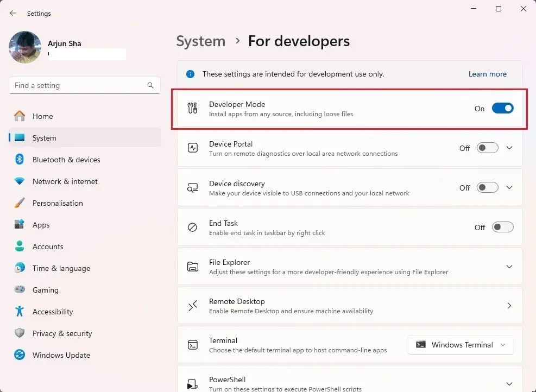Click the Gaming controller icon

click(20, 290)
